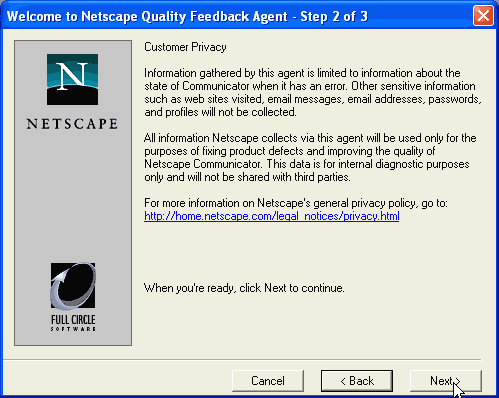Cancel the Quality Feedback Agent wizard

pyautogui.click(x=268, y=381)
